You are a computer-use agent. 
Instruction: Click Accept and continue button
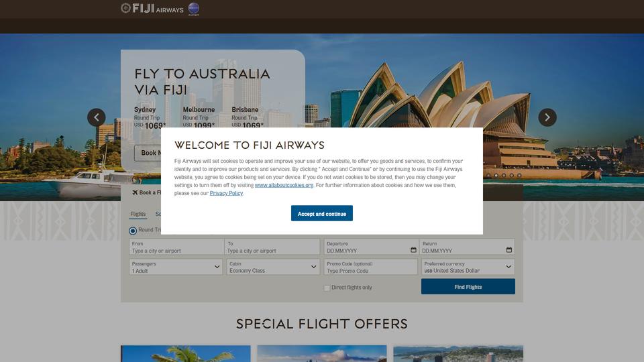[x=322, y=213]
